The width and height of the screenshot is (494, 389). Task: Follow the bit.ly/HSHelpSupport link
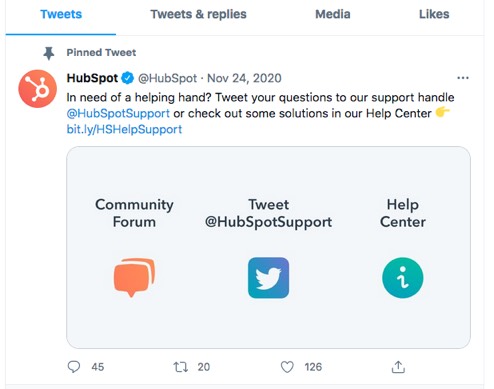(x=124, y=129)
